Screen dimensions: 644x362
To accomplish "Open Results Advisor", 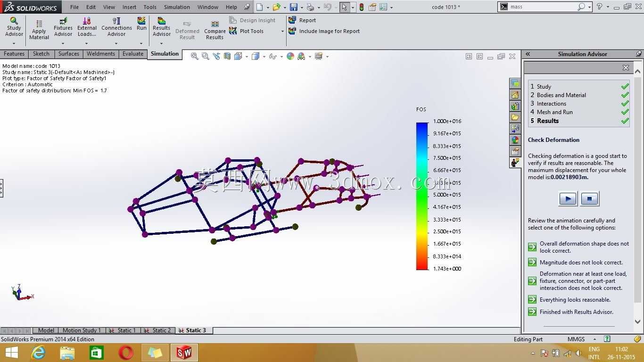I will click(x=161, y=28).
